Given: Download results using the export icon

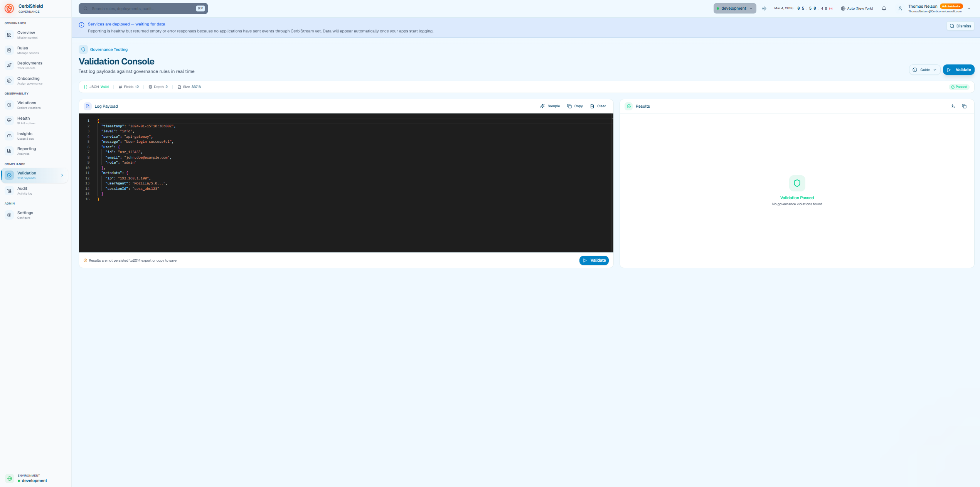Looking at the screenshot, I should click(953, 106).
